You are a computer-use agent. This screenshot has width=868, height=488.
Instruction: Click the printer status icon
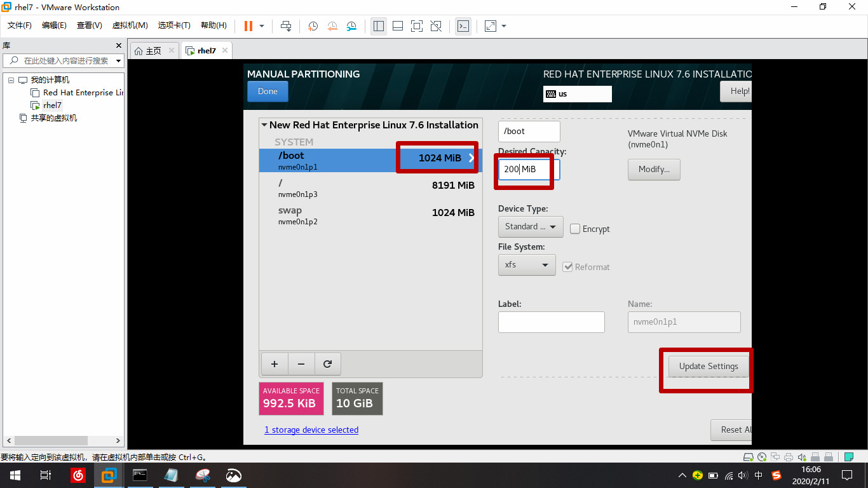point(789,457)
